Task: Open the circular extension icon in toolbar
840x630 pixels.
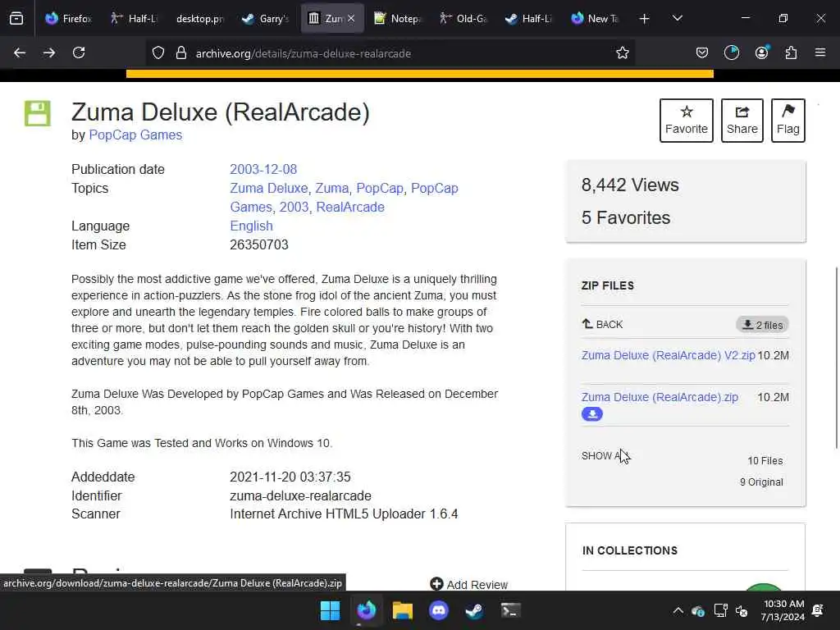Action: [x=731, y=53]
